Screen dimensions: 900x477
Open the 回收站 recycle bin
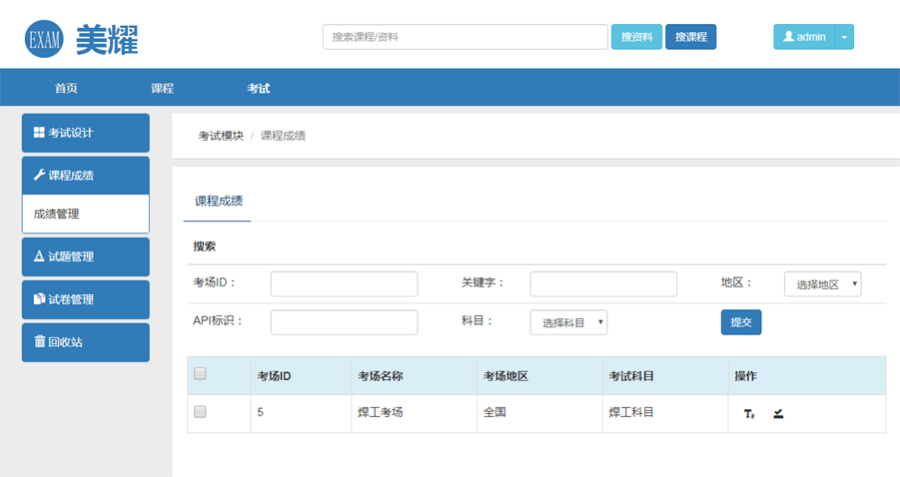click(x=85, y=342)
